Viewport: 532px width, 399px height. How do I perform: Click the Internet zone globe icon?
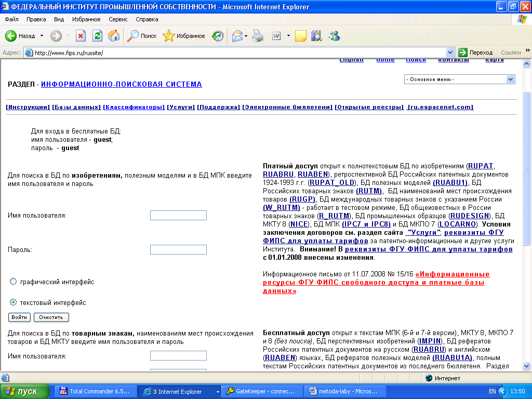coord(429,378)
